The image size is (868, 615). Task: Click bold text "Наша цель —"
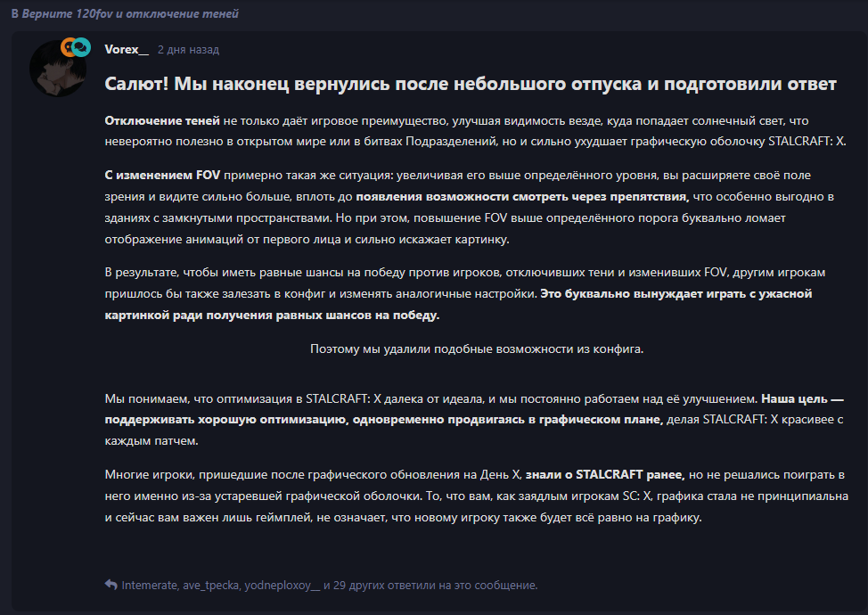tap(802, 398)
